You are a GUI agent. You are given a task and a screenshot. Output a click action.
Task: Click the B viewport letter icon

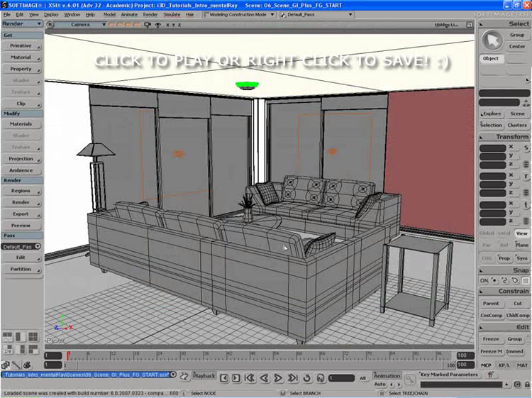50,24
